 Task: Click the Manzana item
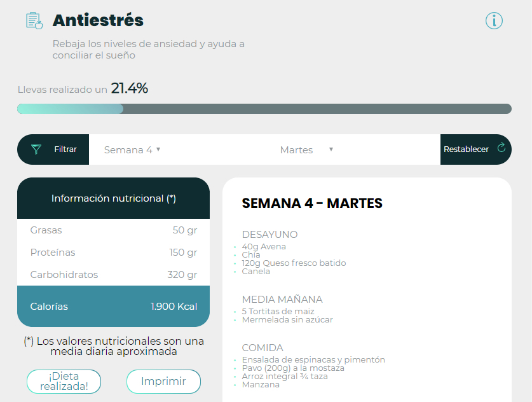pos(261,385)
